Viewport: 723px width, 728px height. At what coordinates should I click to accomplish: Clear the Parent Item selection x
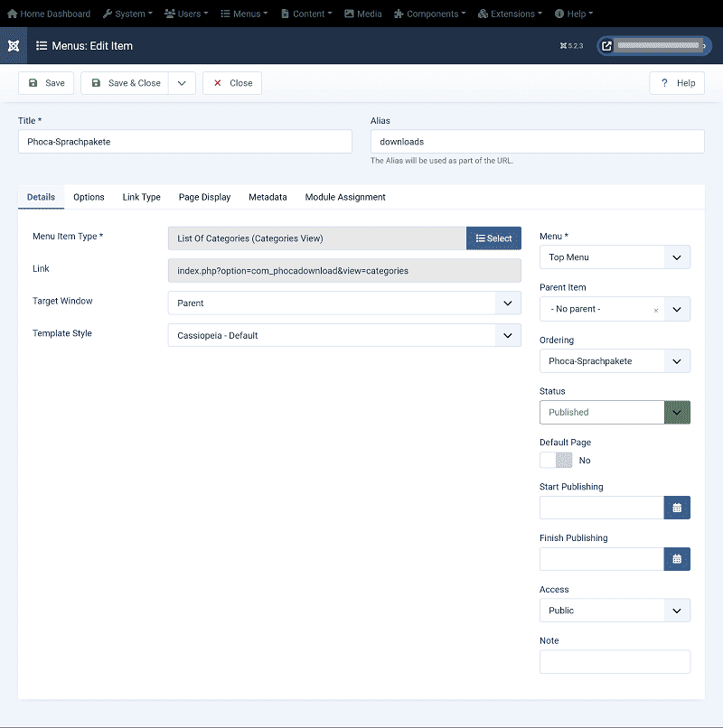coord(656,310)
